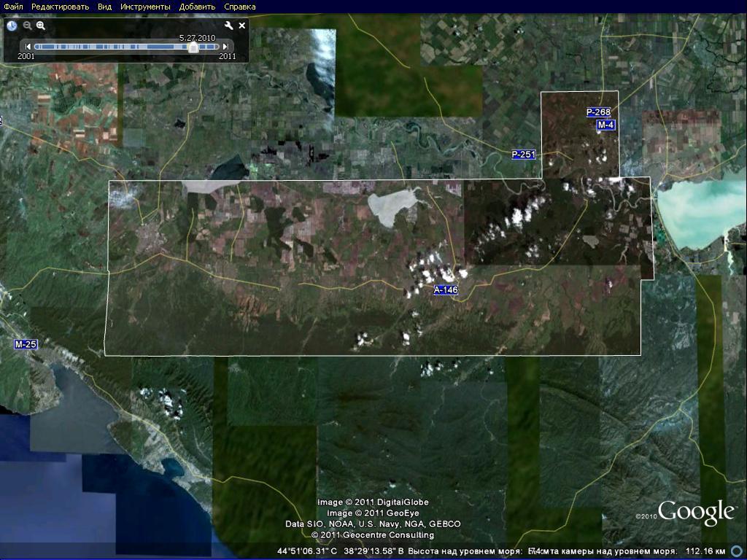Click the Google logo on the map
747x560 pixels.
[x=695, y=512]
